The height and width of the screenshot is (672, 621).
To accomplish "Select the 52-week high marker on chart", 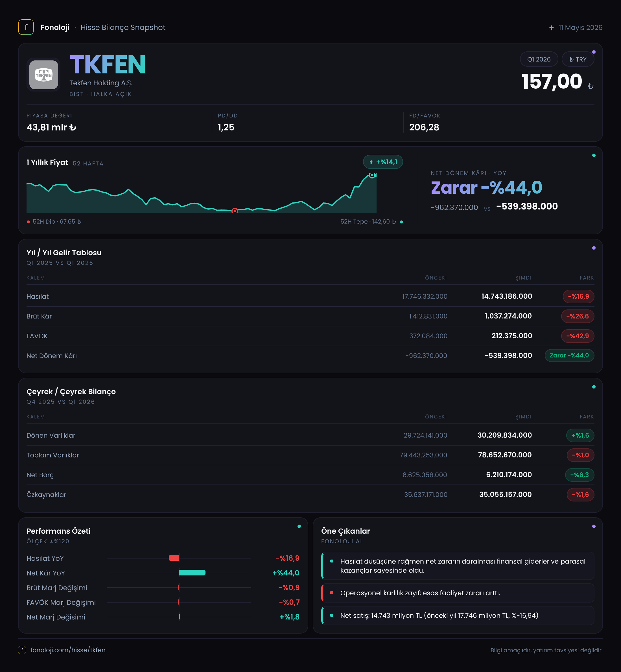I will click(x=372, y=175).
